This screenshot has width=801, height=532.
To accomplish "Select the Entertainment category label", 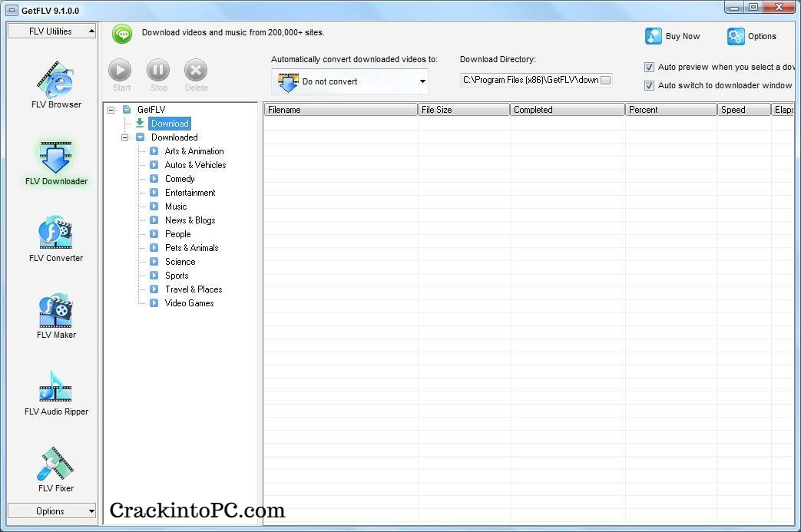I will [190, 193].
